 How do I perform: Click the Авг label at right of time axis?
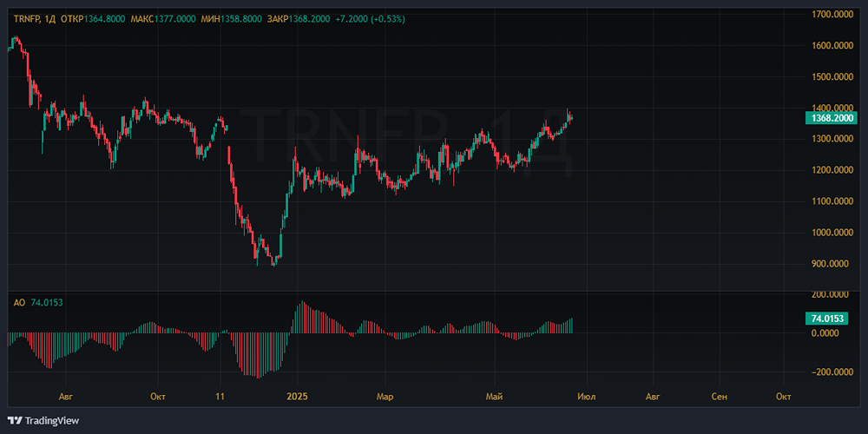654,397
